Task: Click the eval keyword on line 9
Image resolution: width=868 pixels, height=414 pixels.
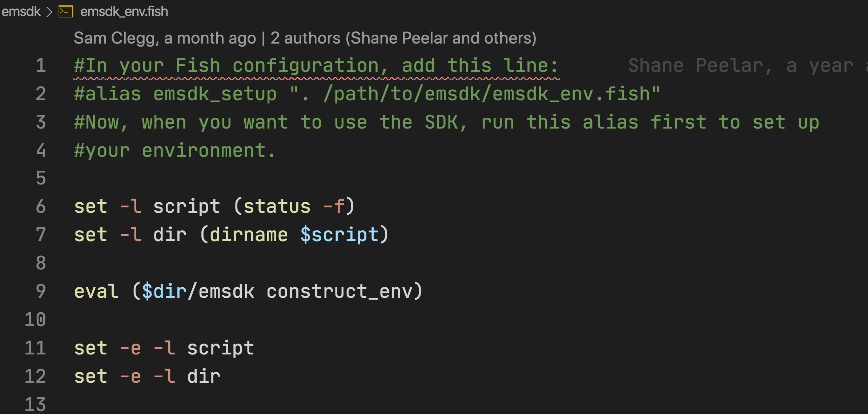Action: tap(96, 291)
